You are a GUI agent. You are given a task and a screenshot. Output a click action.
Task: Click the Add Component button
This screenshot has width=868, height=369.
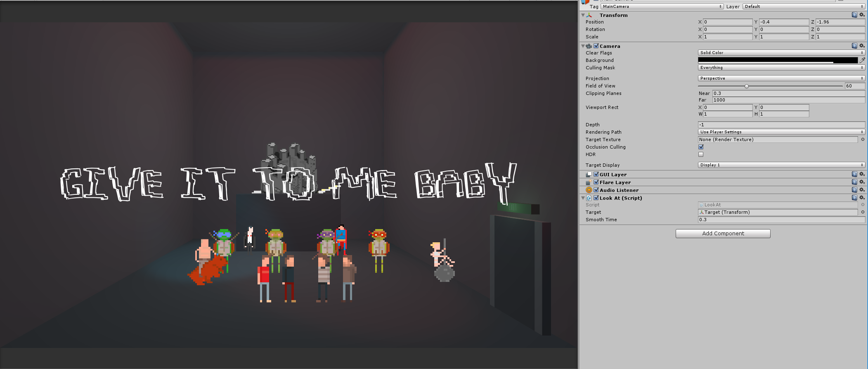click(723, 234)
